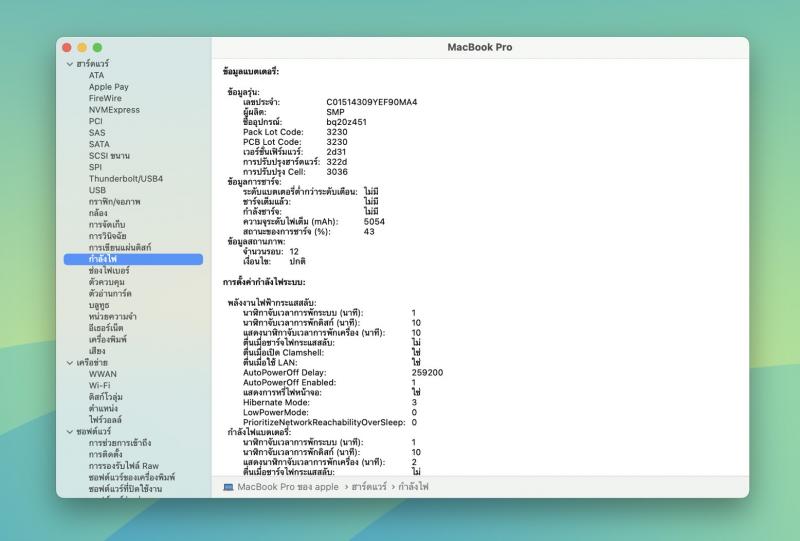This screenshot has width=800, height=541.
Task: Select USB in the sidebar
Action: (x=97, y=190)
